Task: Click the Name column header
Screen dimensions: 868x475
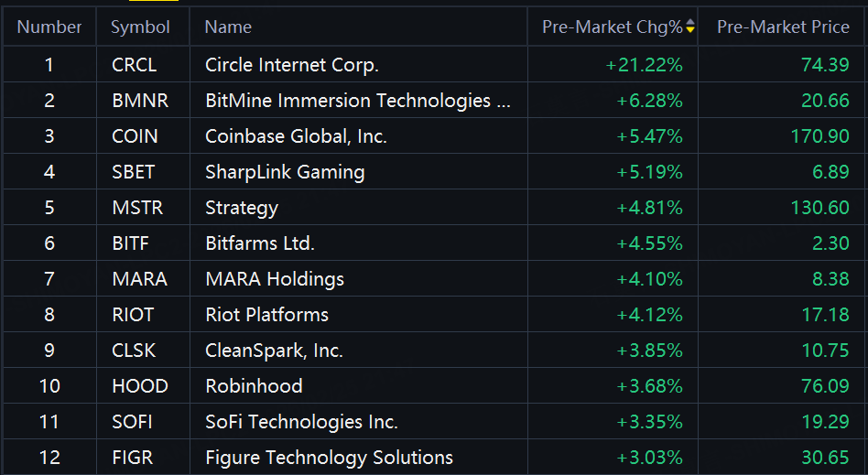Action: click(228, 27)
